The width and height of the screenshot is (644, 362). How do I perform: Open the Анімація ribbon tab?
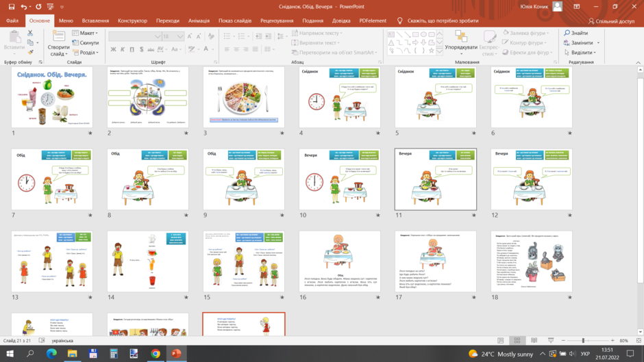[x=199, y=21]
